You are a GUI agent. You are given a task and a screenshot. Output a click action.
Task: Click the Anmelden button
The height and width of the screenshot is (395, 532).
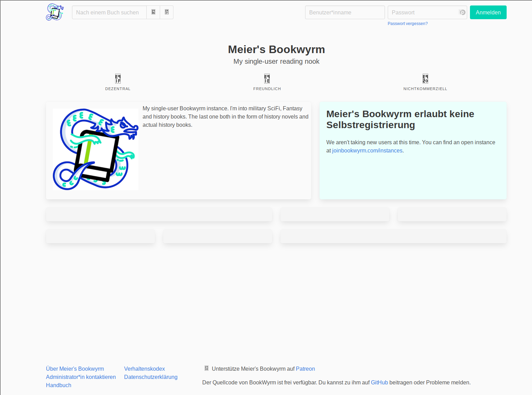488,12
